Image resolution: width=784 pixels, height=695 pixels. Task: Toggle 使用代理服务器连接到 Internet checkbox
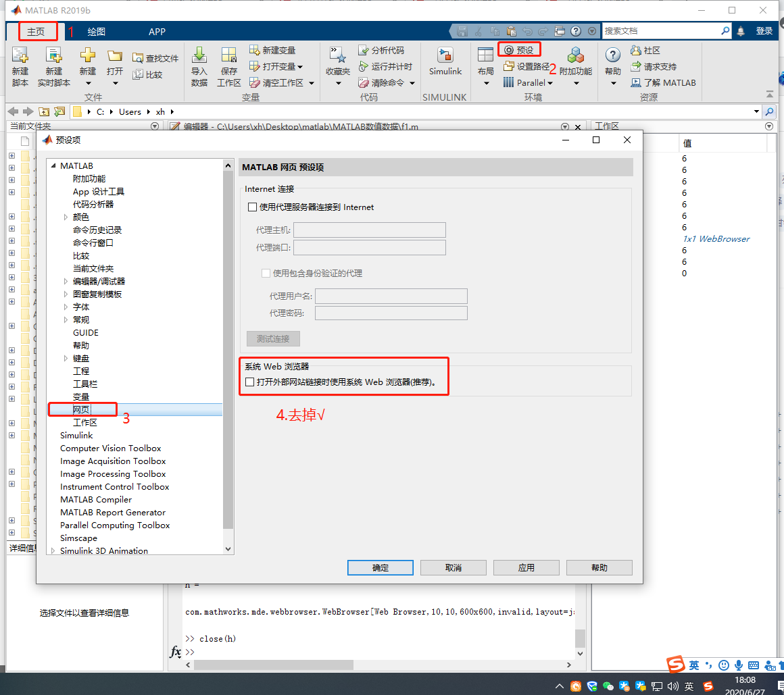coord(253,207)
